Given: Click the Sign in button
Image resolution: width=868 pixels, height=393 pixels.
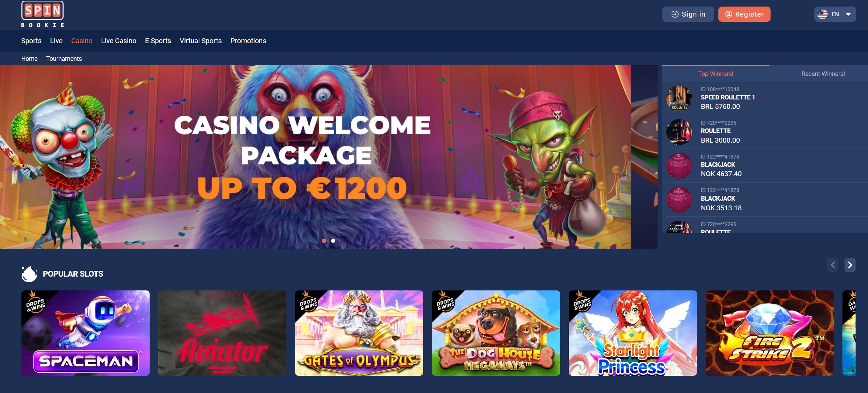Looking at the screenshot, I should click(688, 14).
